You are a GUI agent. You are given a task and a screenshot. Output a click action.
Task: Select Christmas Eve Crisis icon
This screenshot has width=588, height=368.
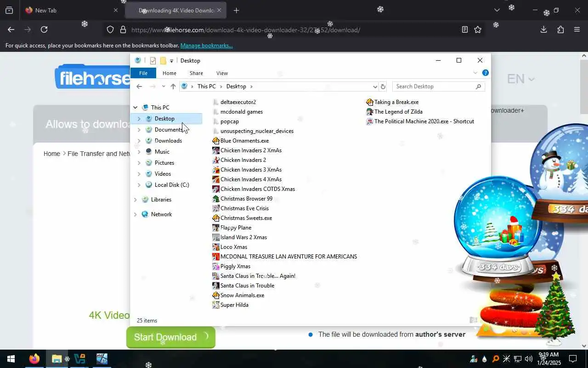click(x=216, y=208)
